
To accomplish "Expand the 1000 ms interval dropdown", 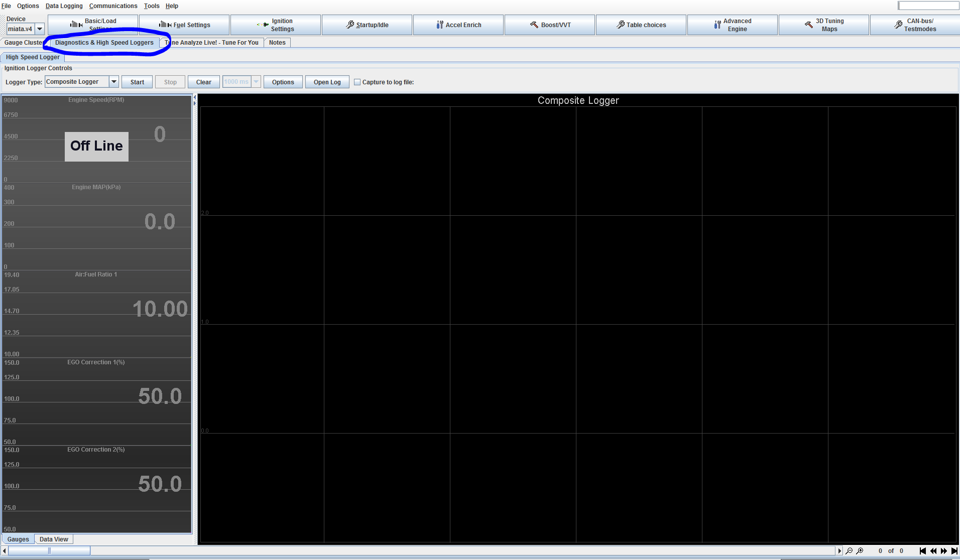I will click(256, 82).
